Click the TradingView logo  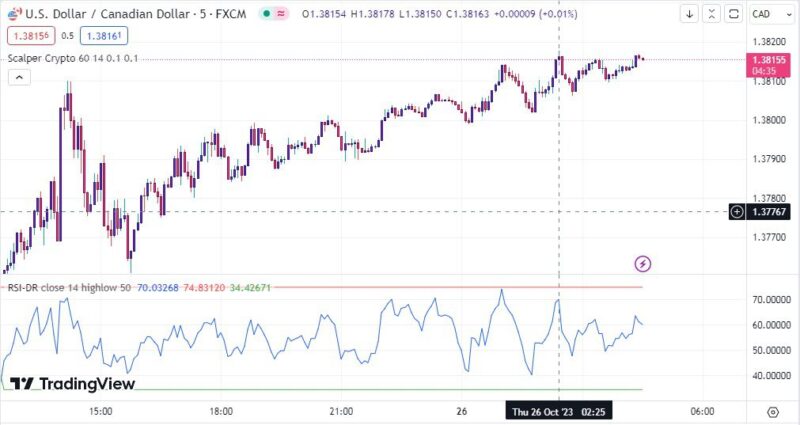72,384
